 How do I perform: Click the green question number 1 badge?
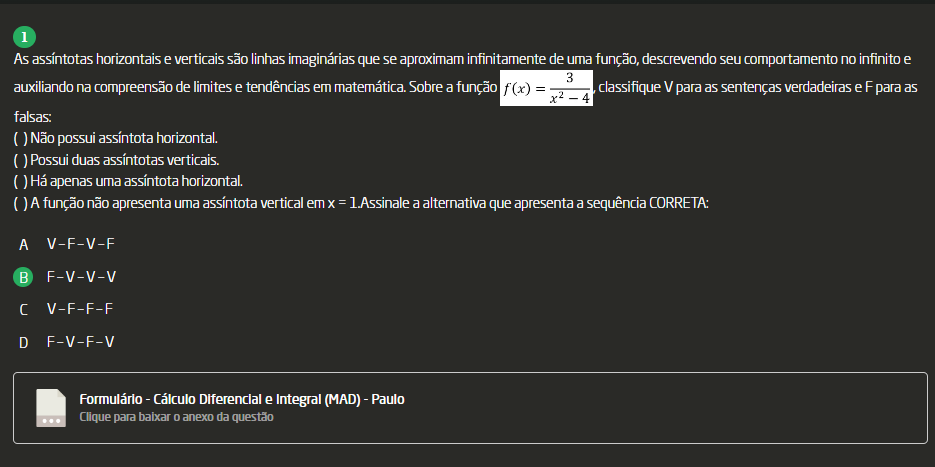(x=25, y=38)
